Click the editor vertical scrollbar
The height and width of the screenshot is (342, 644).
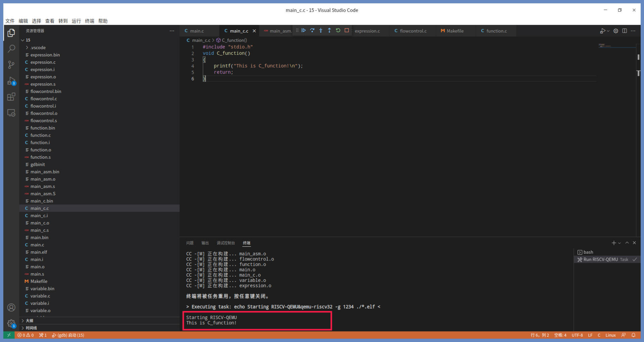click(x=638, y=134)
